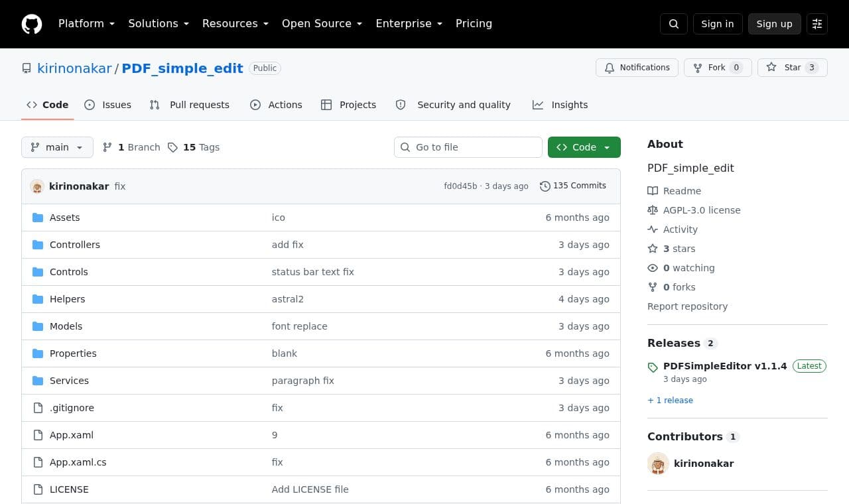Open the green Code dropdown button
This screenshot has height=504, width=849.
584,147
